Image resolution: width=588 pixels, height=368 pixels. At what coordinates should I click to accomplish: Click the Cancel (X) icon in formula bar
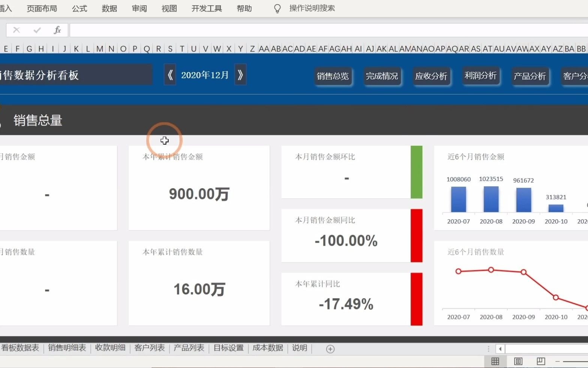[16, 30]
